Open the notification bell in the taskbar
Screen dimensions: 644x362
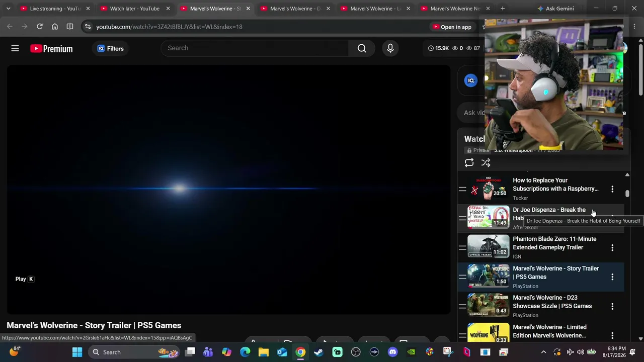tap(633, 352)
